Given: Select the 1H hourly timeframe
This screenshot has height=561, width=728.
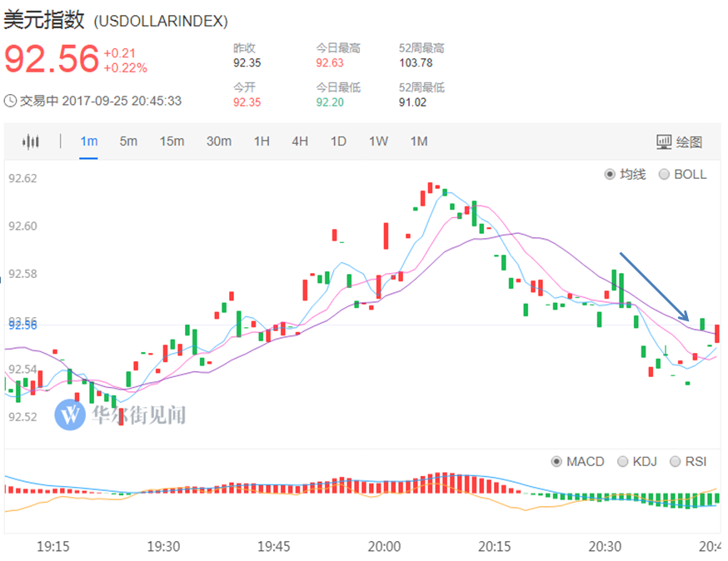Looking at the screenshot, I should [x=261, y=141].
